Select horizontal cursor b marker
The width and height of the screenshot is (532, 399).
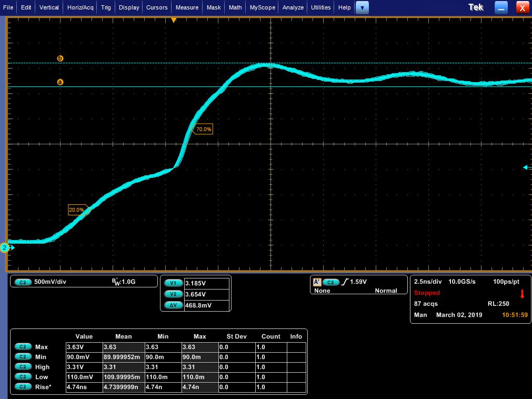(60, 58)
